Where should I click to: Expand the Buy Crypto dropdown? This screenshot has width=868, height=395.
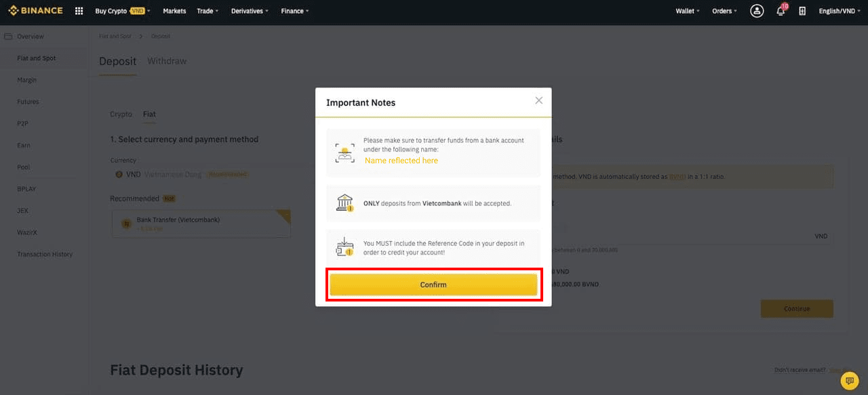123,11
